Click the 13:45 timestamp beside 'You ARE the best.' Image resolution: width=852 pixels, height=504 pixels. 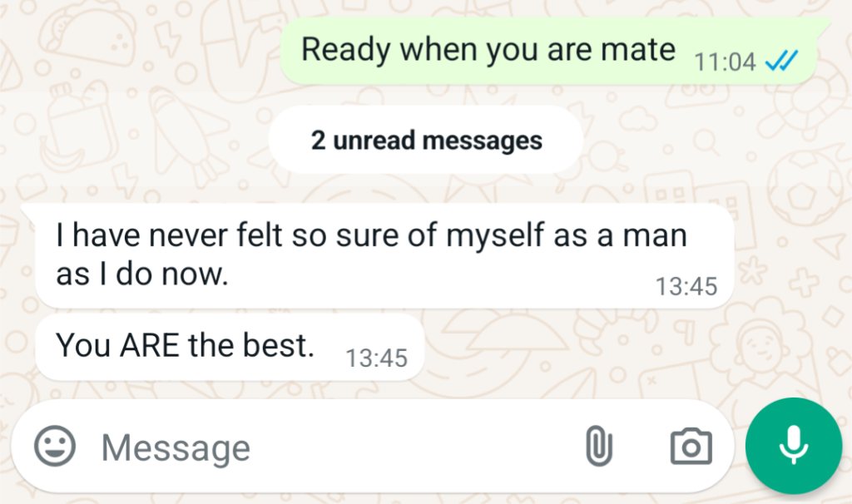coord(376,358)
